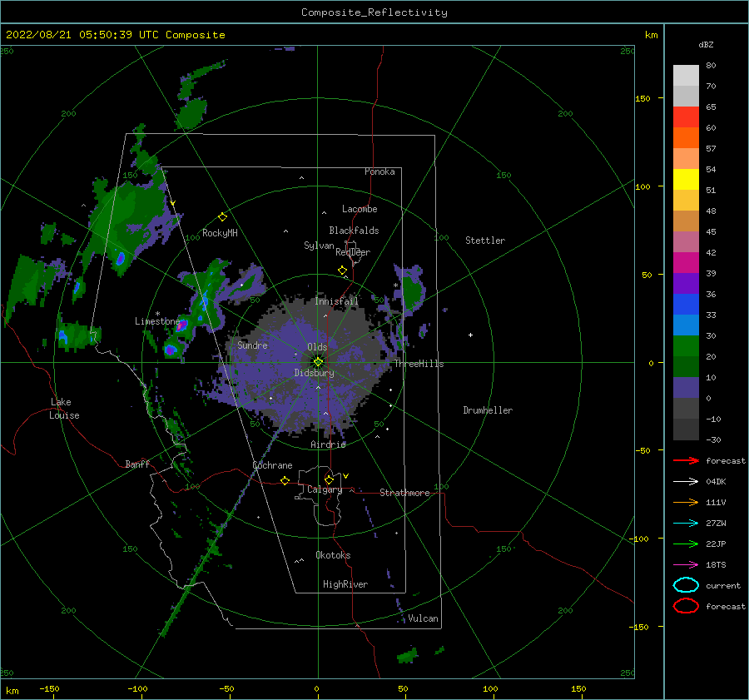Click the dBZ legend heading
Image resolution: width=749 pixels, height=700 pixels.
click(706, 44)
